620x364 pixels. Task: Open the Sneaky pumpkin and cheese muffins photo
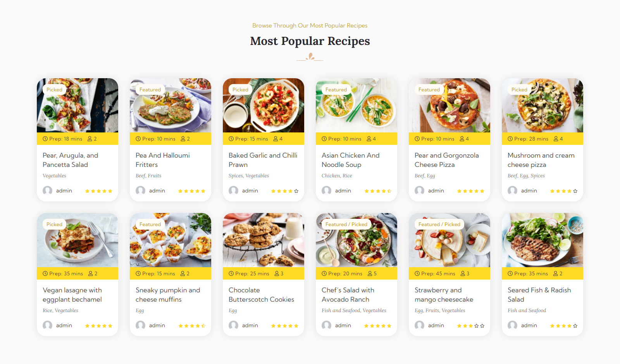pos(170,240)
